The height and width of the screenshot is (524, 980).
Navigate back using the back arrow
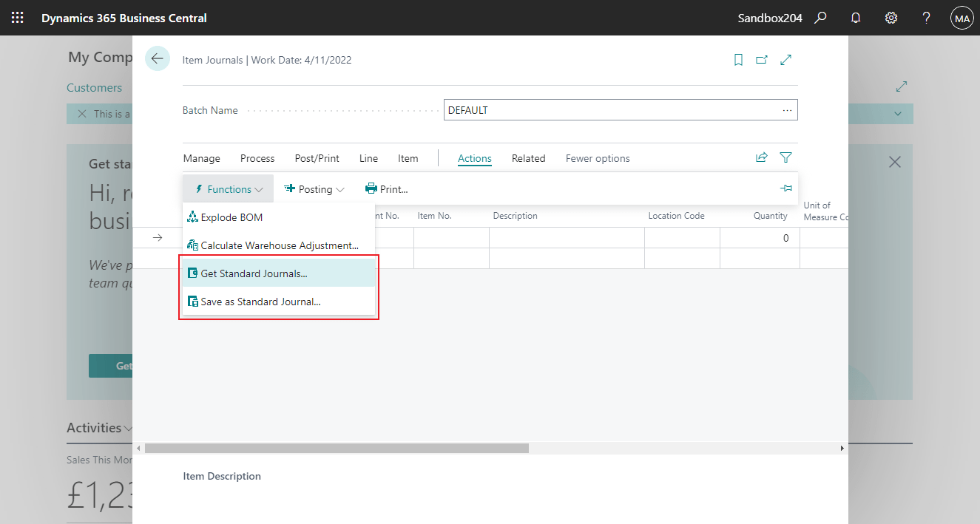[158, 58]
